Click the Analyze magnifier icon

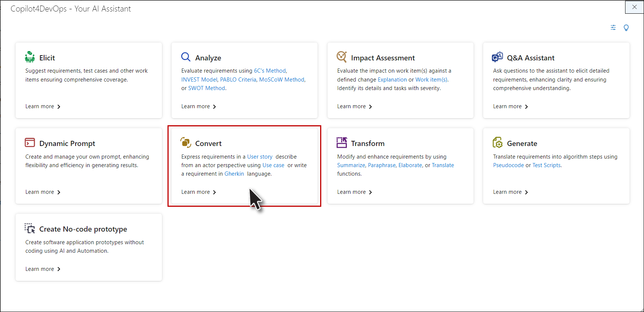coord(186,57)
